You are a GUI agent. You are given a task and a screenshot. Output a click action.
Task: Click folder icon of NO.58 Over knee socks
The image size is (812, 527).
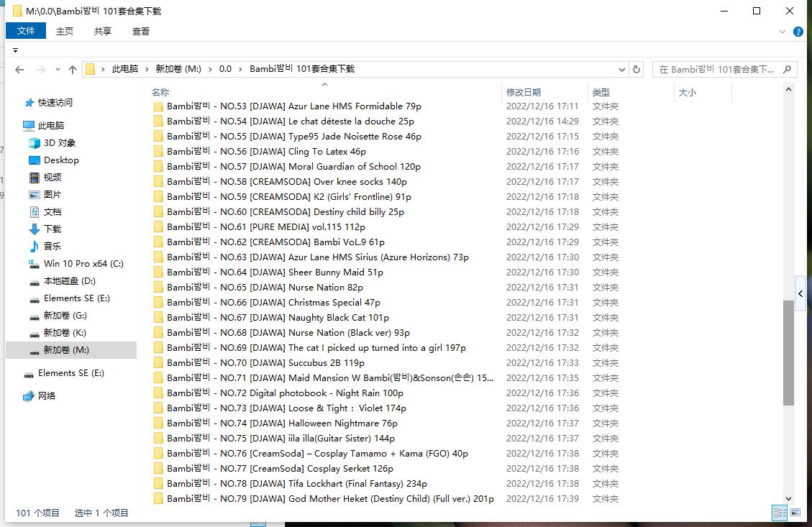tap(158, 182)
